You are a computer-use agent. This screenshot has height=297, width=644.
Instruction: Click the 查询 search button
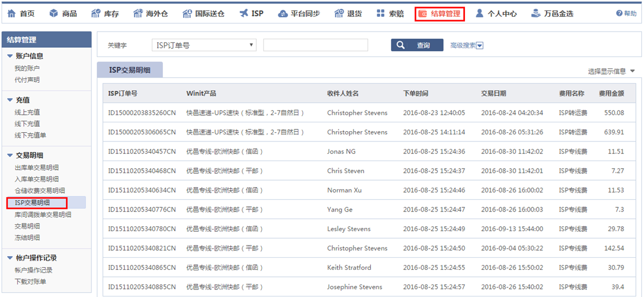click(x=417, y=45)
